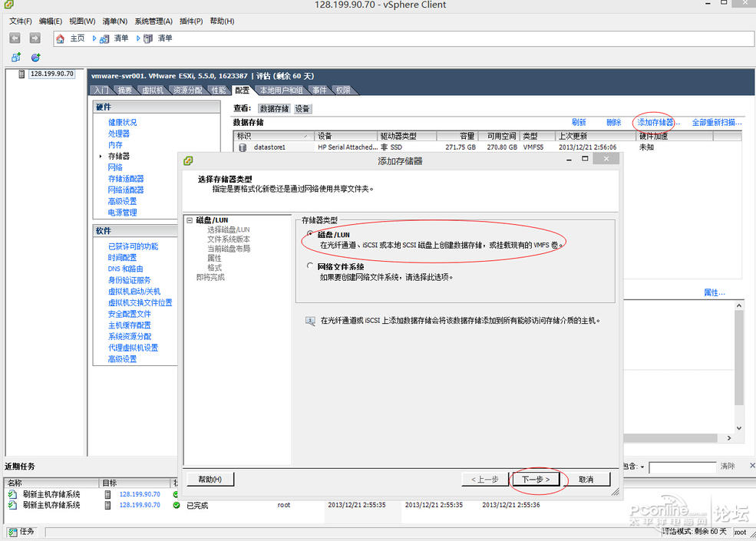Open 已获许可的功能 under software

click(133, 246)
